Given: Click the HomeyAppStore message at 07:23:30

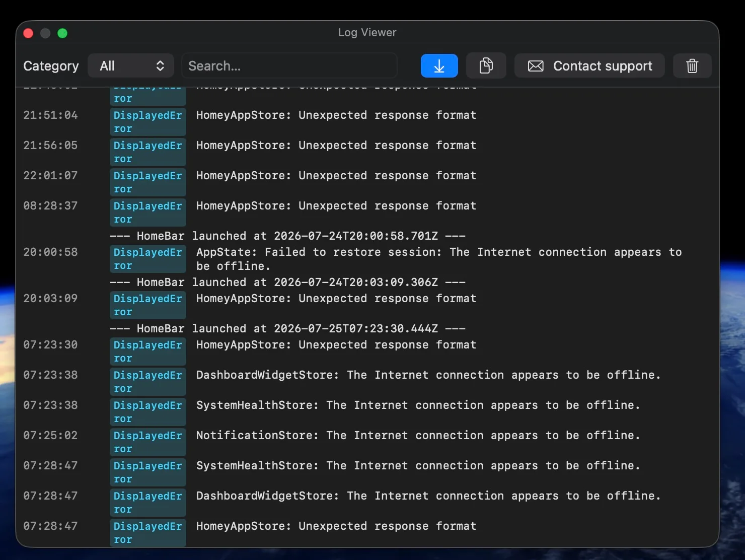Looking at the screenshot, I should pyautogui.click(x=336, y=345).
